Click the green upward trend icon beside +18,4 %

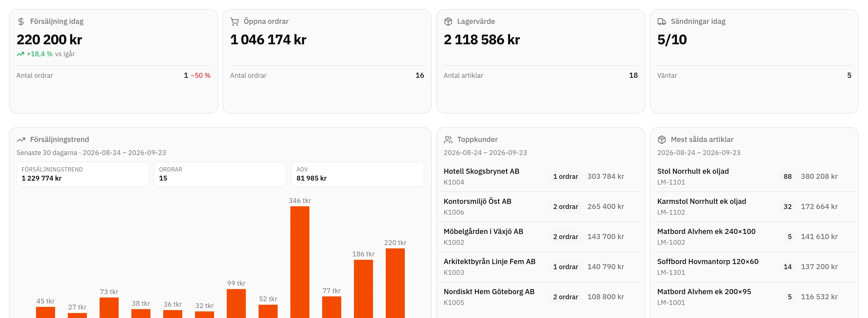tap(20, 54)
